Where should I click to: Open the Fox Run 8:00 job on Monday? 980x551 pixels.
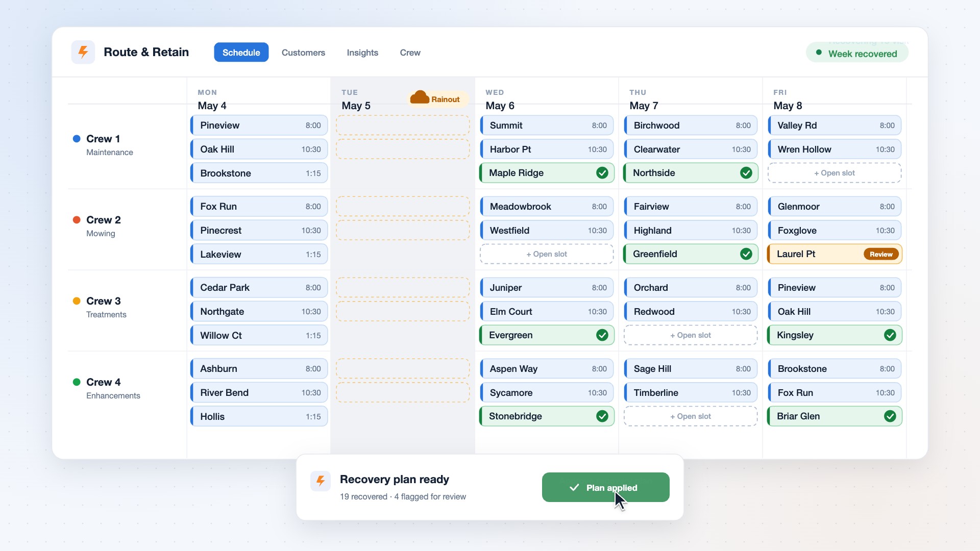259,207
